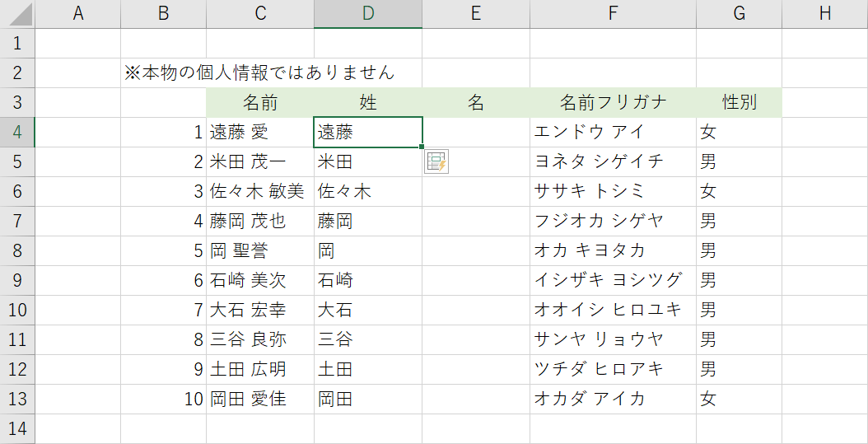Click the number 5 cell in column B
The width and height of the screenshot is (868, 444).
point(163,251)
